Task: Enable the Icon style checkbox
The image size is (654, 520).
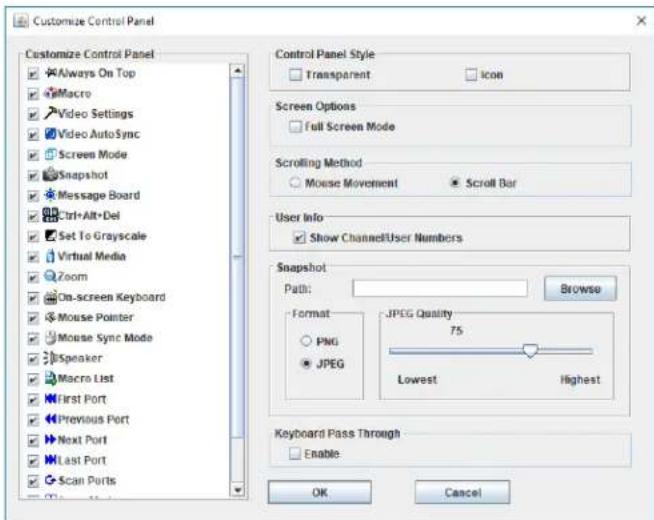Action: [x=471, y=75]
